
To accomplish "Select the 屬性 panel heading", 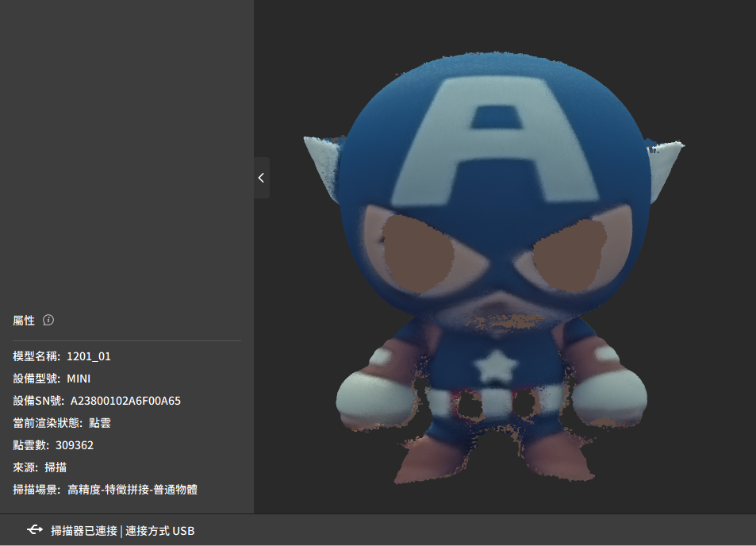I will pyautogui.click(x=24, y=321).
